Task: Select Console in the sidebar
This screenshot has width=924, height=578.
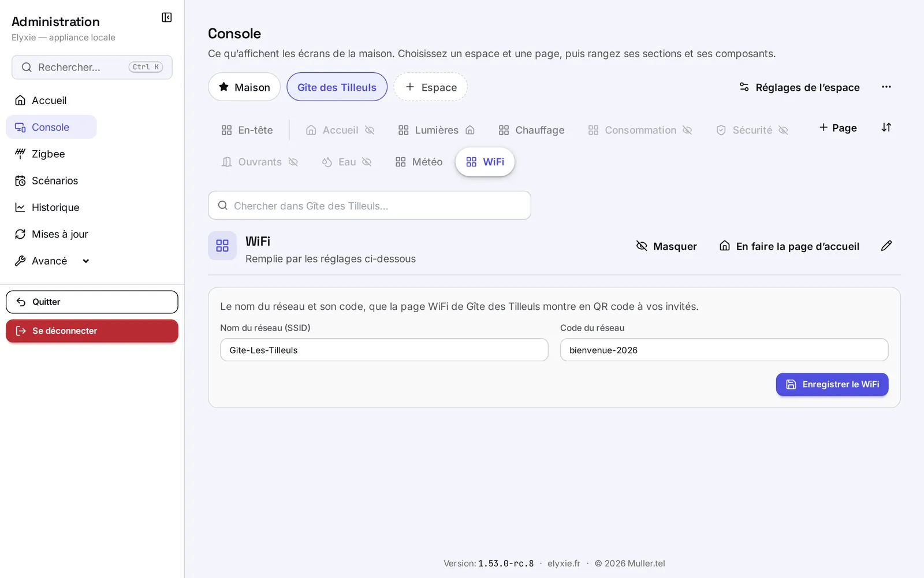Action: [51, 127]
